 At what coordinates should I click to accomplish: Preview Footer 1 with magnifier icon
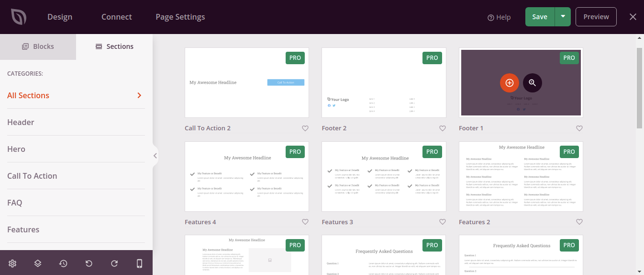[533, 83]
